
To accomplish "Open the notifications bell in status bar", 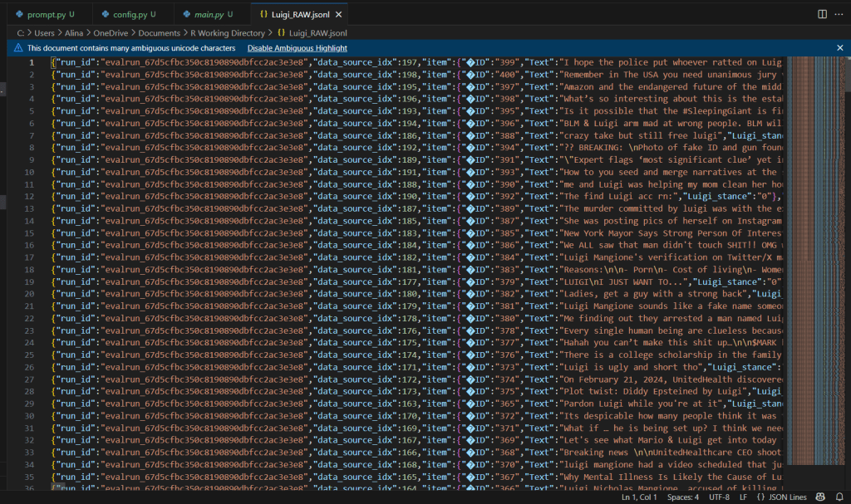I will click(840, 497).
